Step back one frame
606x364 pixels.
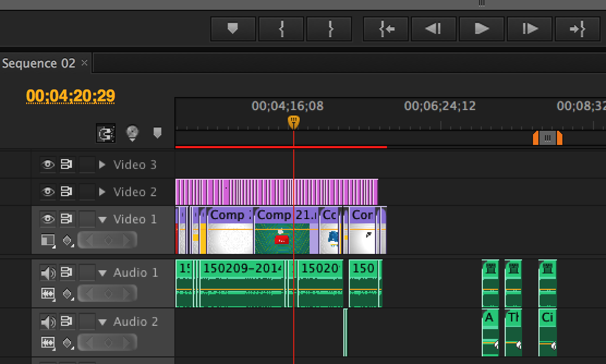pyautogui.click(x=434, y=28)
